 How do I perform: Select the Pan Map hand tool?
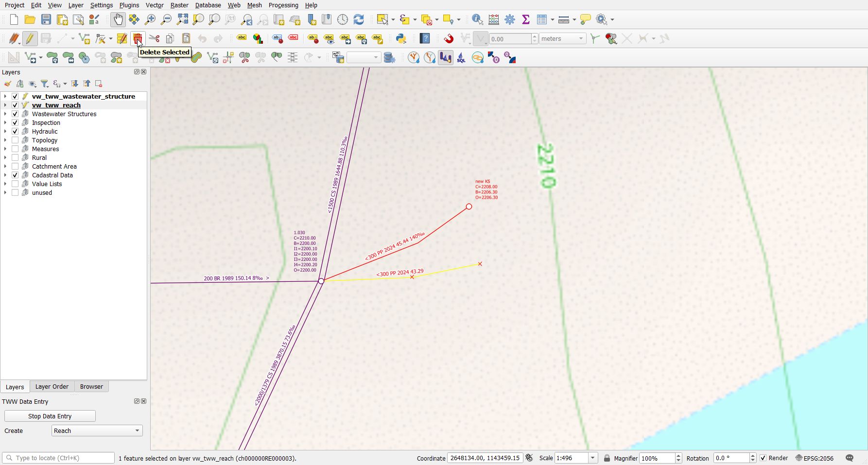tap(118, 19)
